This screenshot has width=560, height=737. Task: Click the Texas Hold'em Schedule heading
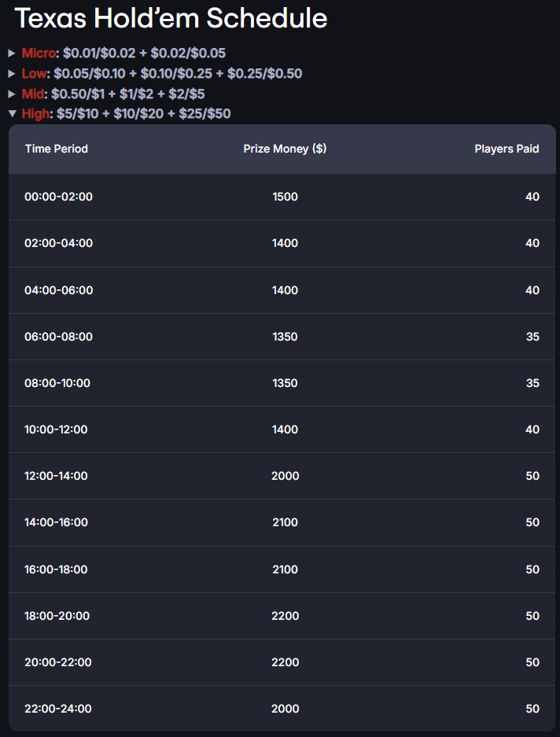pos(171,18)
